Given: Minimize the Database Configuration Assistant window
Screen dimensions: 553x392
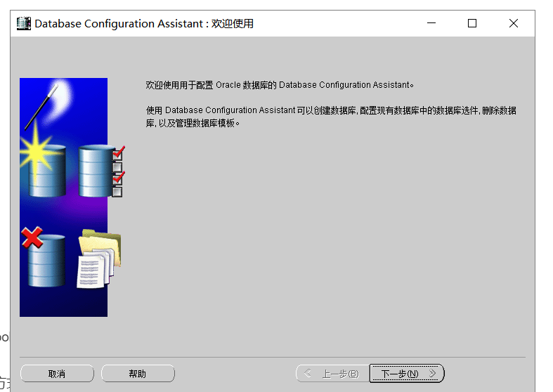Looking at the screenshot, I should tap(431, 23).
